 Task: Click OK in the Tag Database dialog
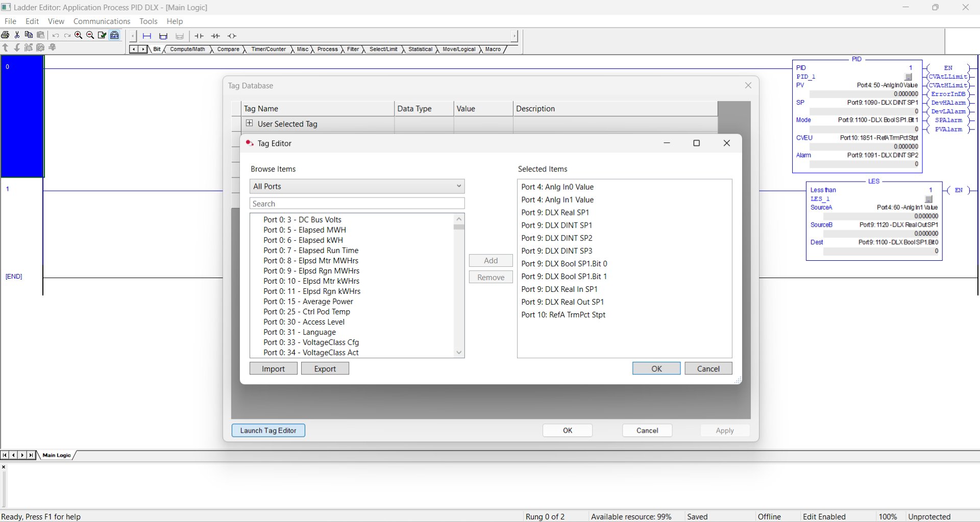[x=568, y=430]
